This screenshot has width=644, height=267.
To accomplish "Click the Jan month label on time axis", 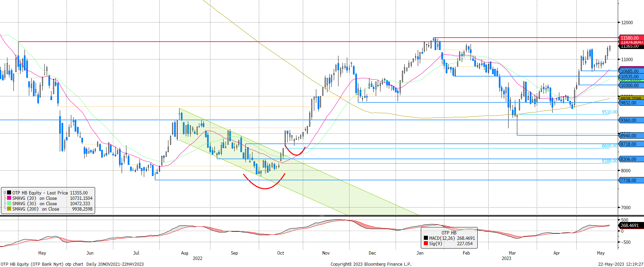I will coord(420,253).
